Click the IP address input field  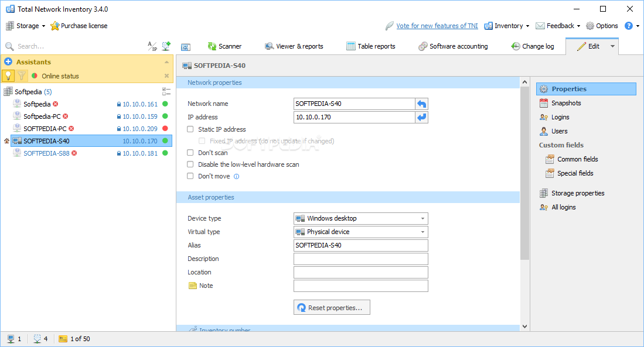tap(354, 117)
